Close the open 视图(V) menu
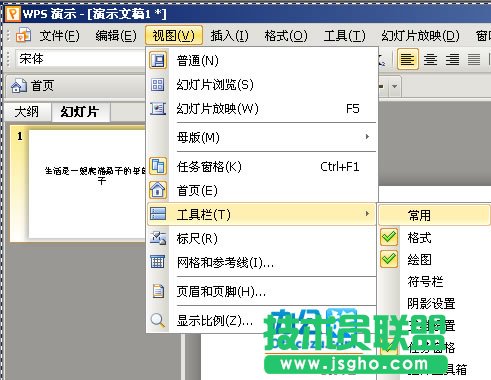This screenshot has height=380, width=491. pyautogui.click(x=174, y=35)
